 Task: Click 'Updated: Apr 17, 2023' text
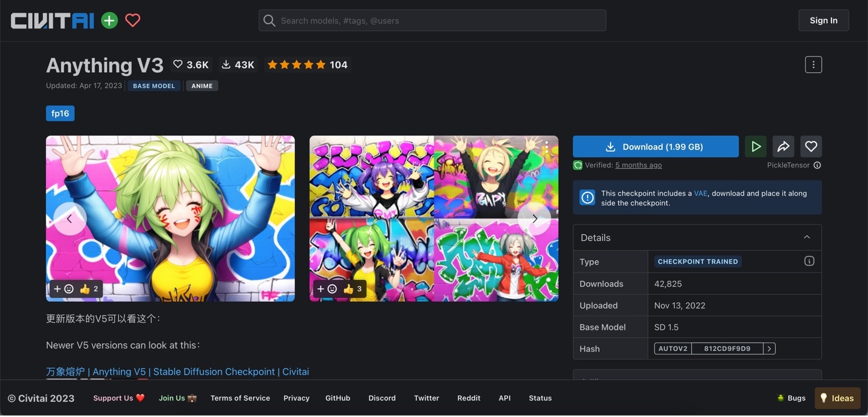84,86
